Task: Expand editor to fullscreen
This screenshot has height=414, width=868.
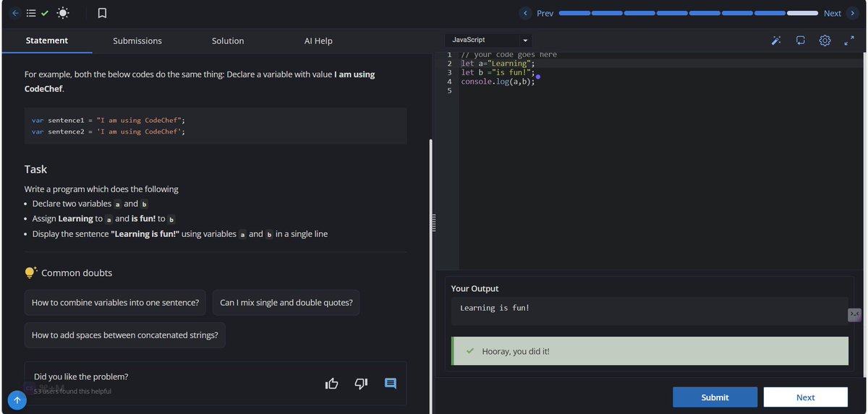Action: tap(849, 40)
